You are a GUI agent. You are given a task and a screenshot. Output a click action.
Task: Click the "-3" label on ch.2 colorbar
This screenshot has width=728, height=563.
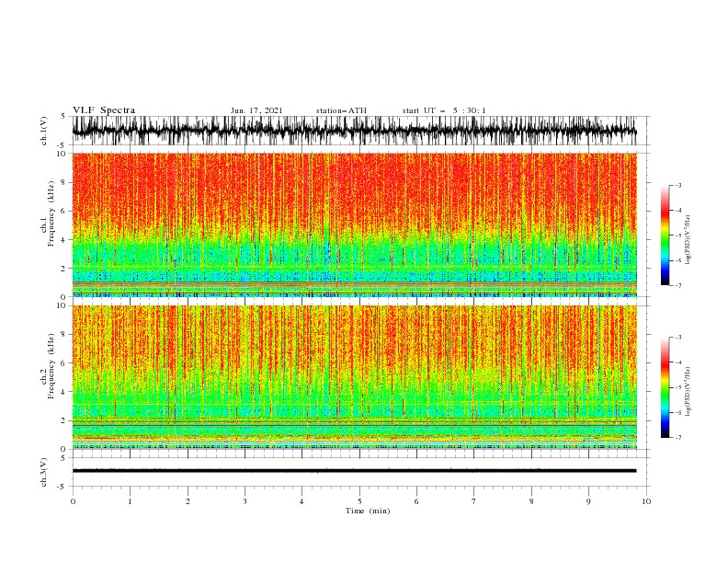[678, 338]
